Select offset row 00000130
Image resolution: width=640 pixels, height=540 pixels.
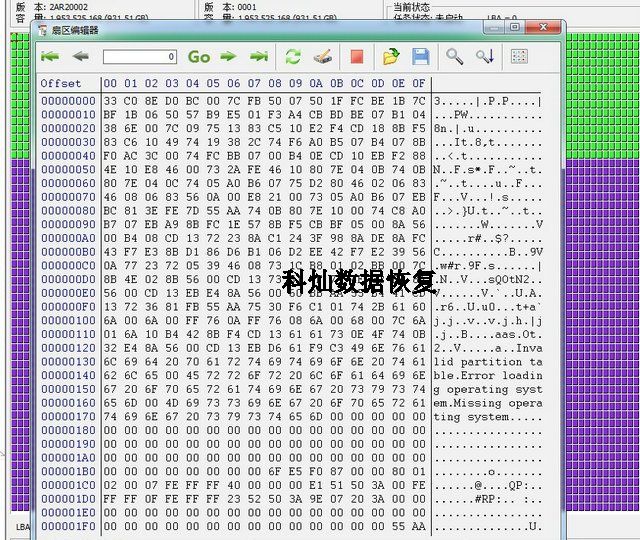(68, 362)
